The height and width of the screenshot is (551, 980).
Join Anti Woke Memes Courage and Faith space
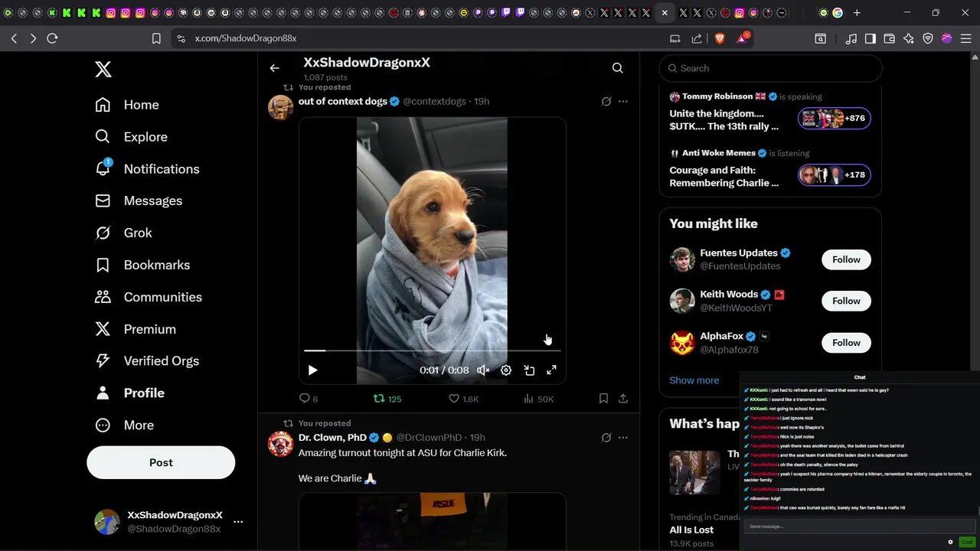[834, 175]
